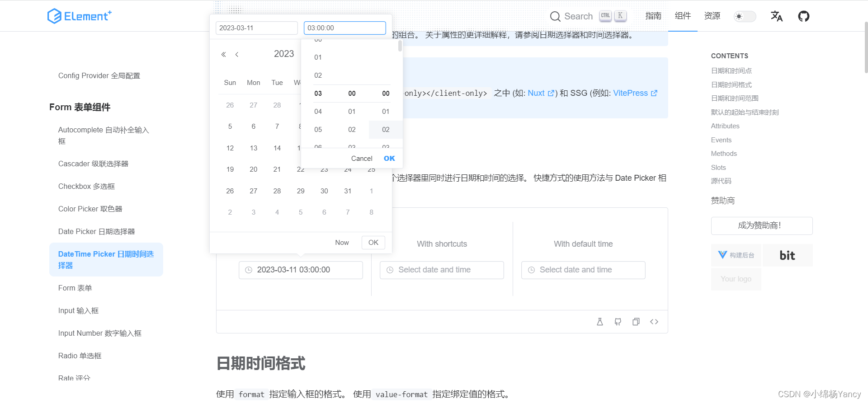The height and width of the screenshot is (403, 868).
Task: Confirm time with blue OK button
Action: 389,159
